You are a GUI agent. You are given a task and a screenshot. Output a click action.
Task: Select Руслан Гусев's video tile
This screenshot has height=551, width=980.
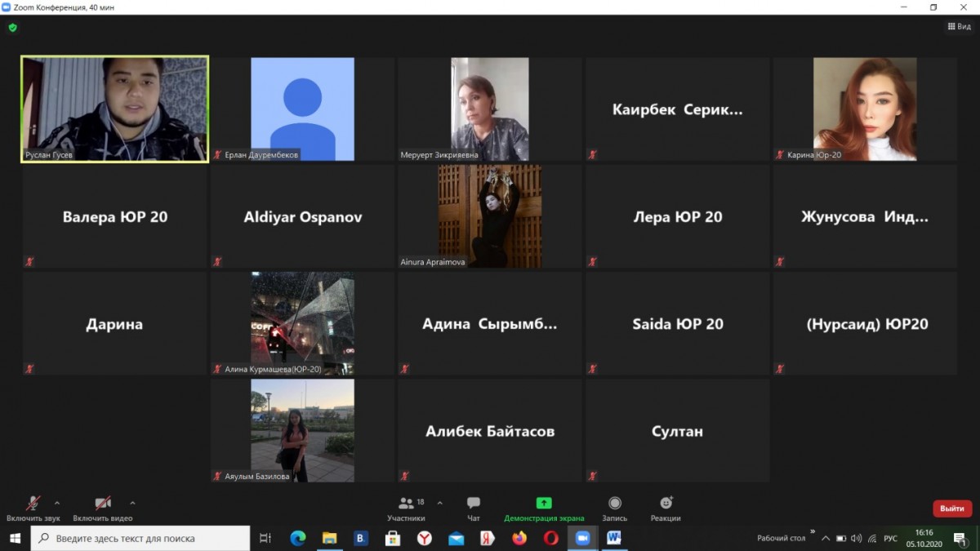(x=114, y=109)
